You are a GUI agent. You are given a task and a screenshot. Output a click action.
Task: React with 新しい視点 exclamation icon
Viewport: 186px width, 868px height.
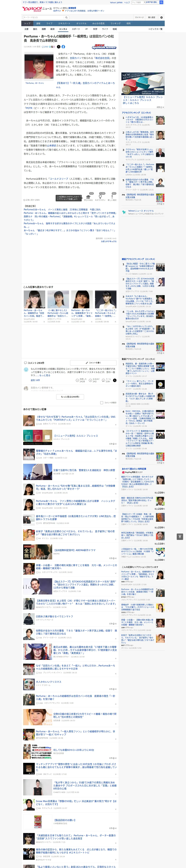(x=112, y=196)
